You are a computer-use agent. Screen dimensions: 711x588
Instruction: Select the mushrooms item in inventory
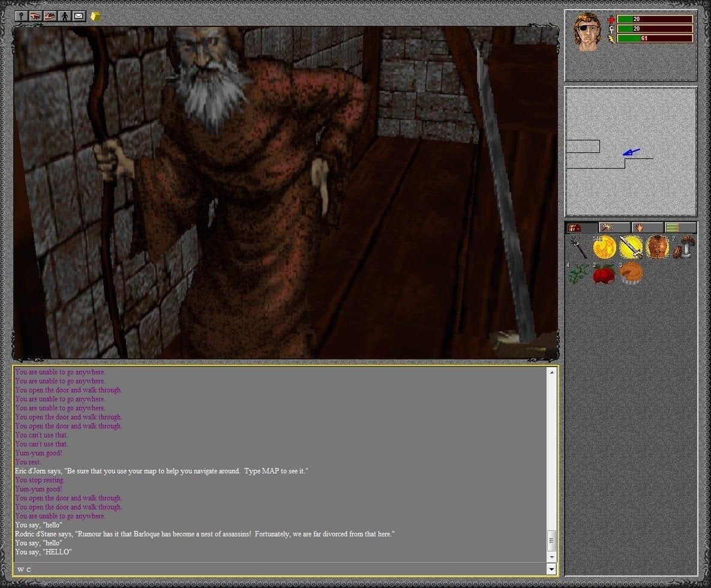click(683, 247)
